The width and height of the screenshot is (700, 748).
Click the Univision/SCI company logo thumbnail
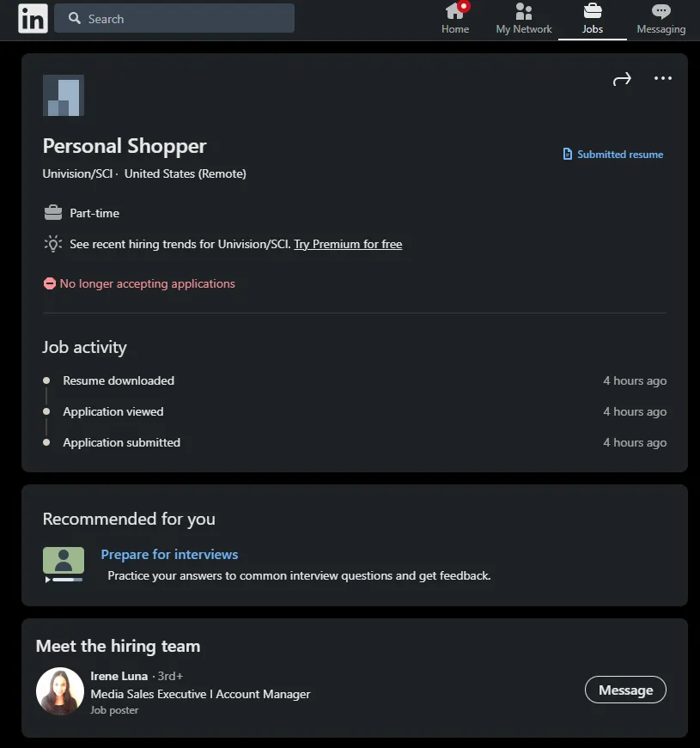(x=64, y=95)
